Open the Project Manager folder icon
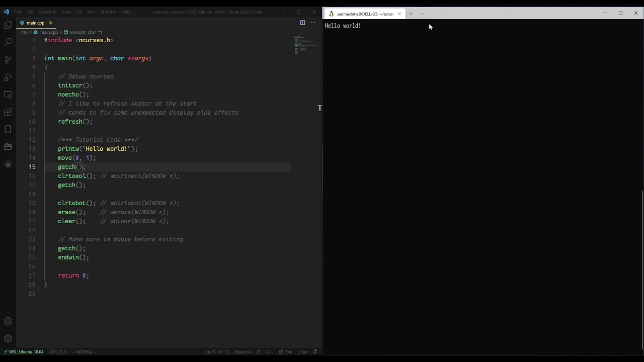Image resolution: width=644 pixels, height=362 pixels. (8, 147)
